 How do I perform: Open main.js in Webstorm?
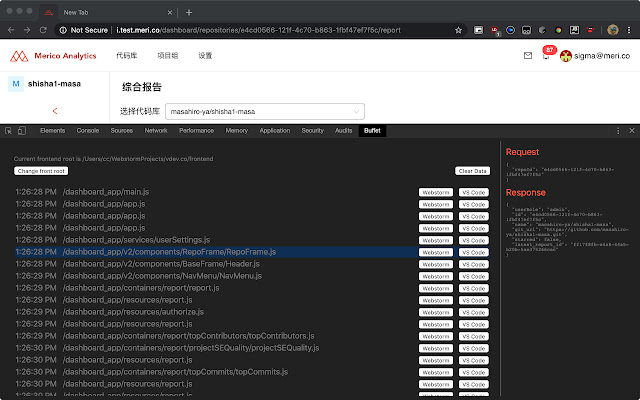click(x=436, y=192)
